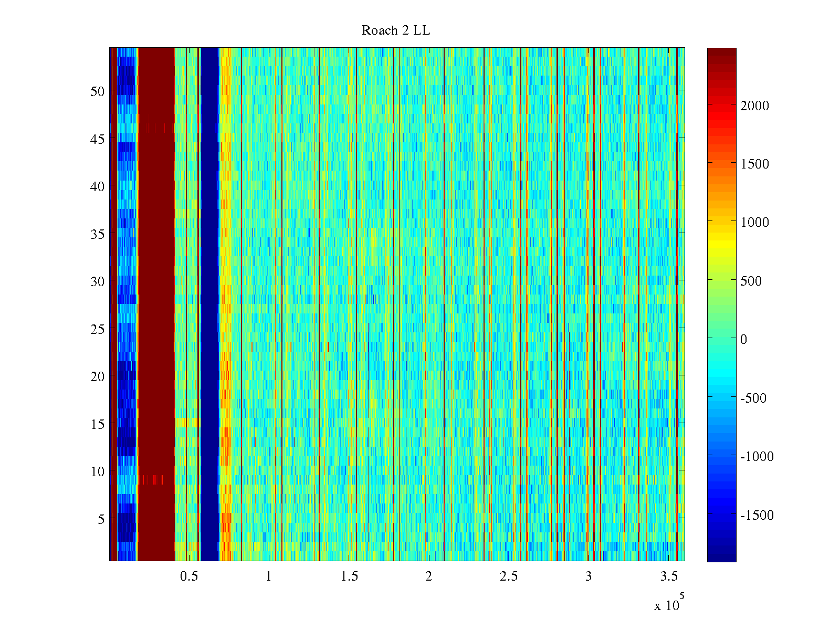
Task: Click y-axis tick label 35
Action: coord(98,234)
